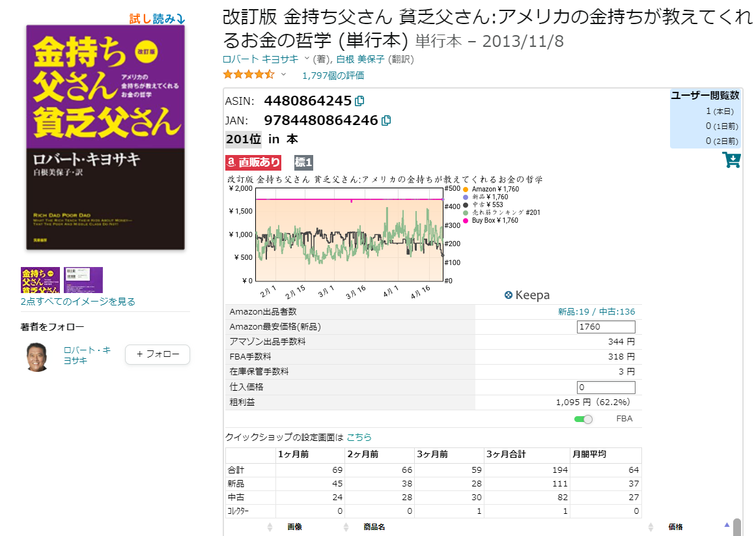
Task: Click the 粗利益 value 1,095 円
Action: point(593,402)
